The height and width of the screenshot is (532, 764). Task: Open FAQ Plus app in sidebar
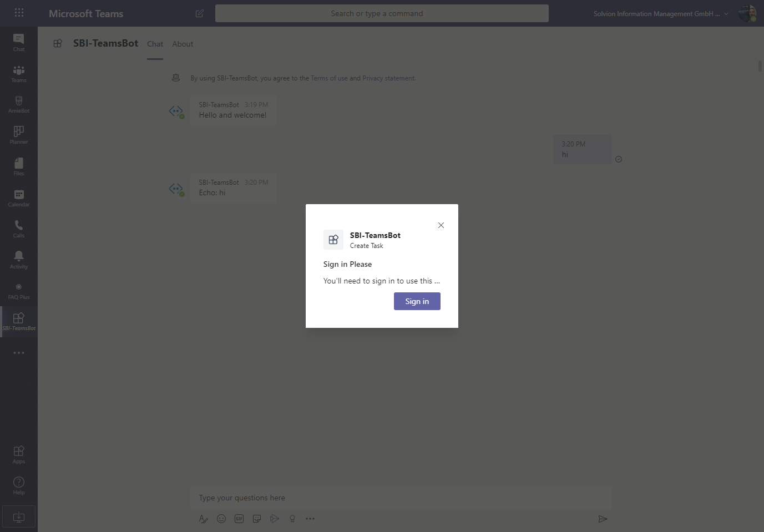point(19,291)
